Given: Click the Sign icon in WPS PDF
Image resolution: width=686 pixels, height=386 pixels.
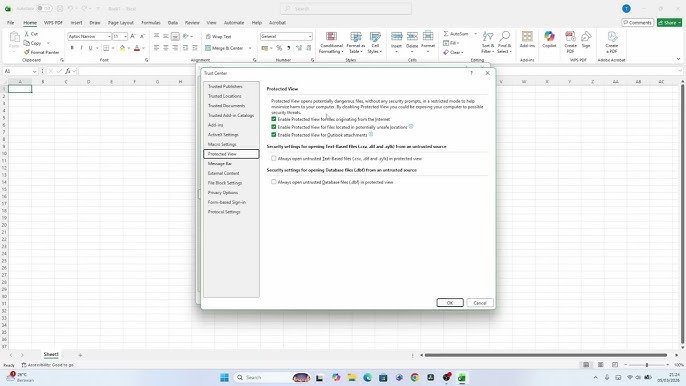Looking at the screenshot, I should coord(586,36).
